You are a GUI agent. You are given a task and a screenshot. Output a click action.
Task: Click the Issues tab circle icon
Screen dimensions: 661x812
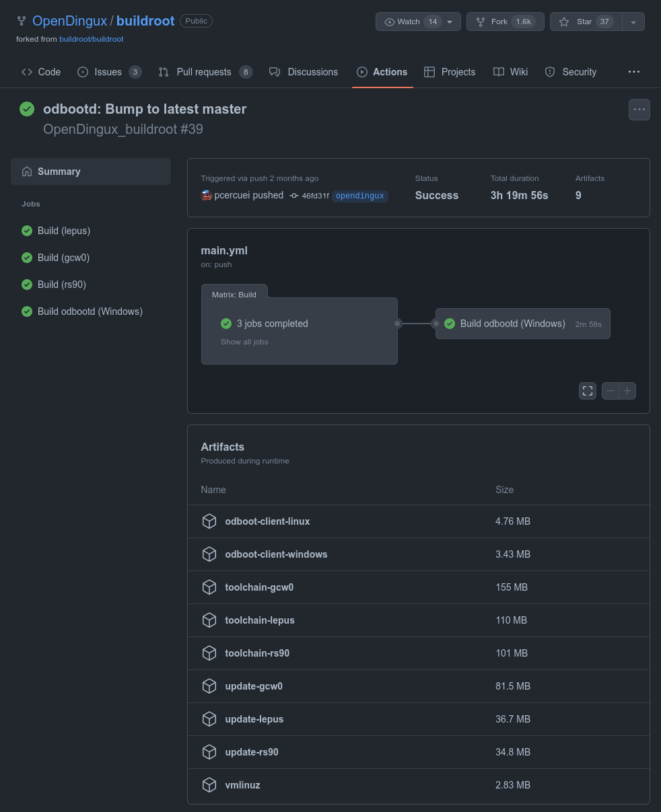click(83, 72)
